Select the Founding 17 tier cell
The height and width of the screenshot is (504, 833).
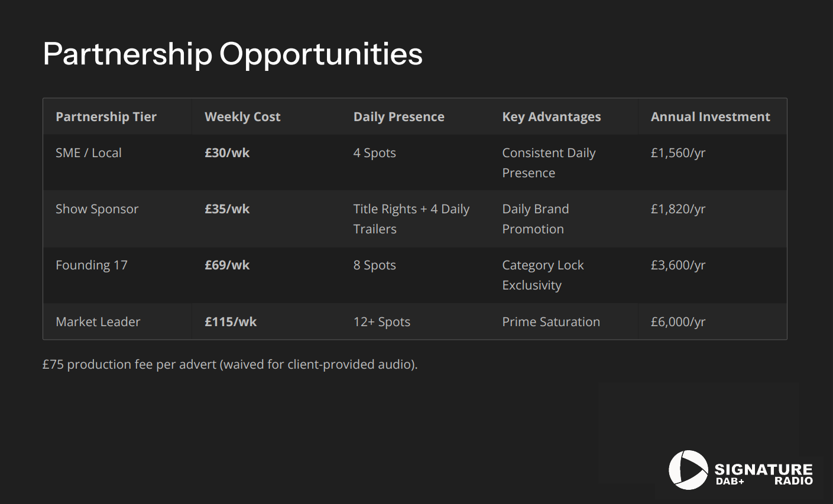[92, 265]
